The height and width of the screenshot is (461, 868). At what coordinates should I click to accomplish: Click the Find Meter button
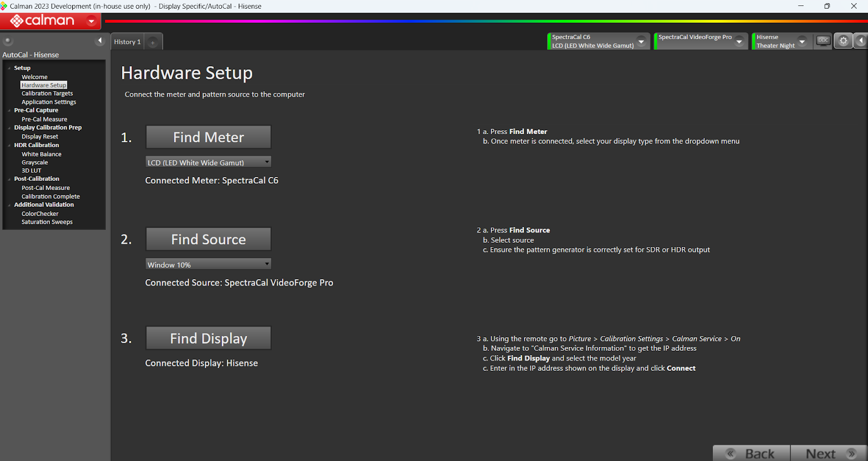pyautogui.click(x=208, y=137)
